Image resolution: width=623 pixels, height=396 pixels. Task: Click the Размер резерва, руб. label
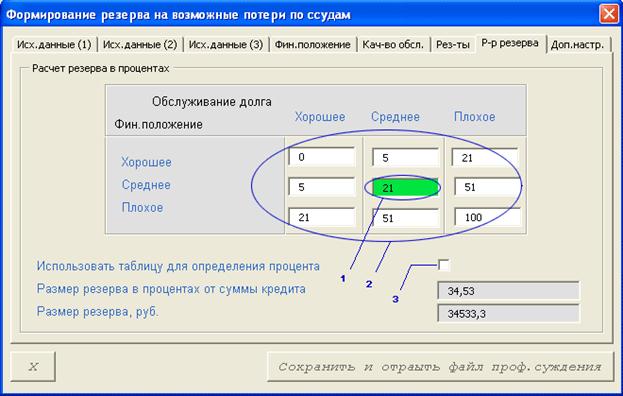98,311
